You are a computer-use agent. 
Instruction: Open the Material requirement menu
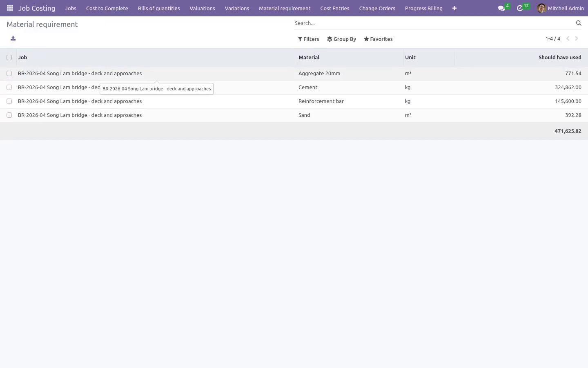coord(285,8)
